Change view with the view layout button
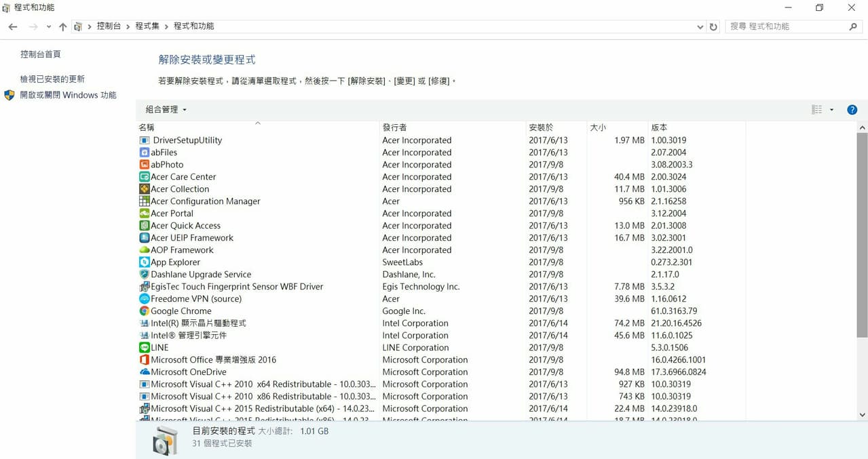868x459 pixels. pyautogui.click(x=817, y=110)
